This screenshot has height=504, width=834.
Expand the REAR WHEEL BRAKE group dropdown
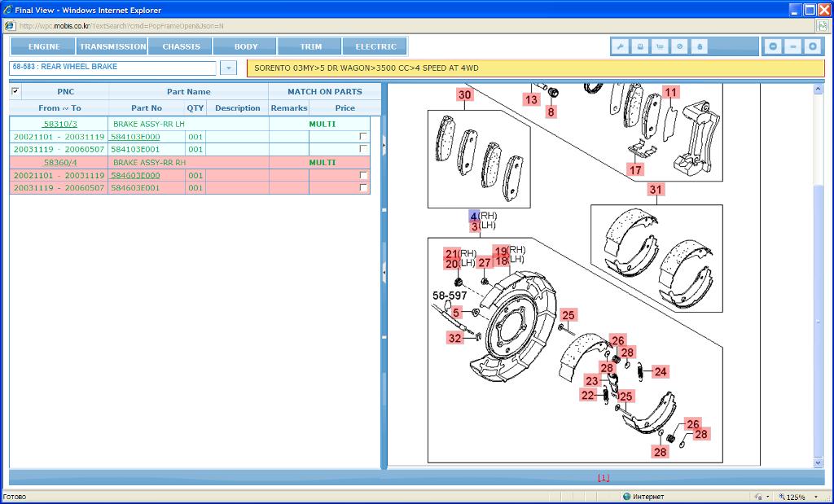point(228,68)
